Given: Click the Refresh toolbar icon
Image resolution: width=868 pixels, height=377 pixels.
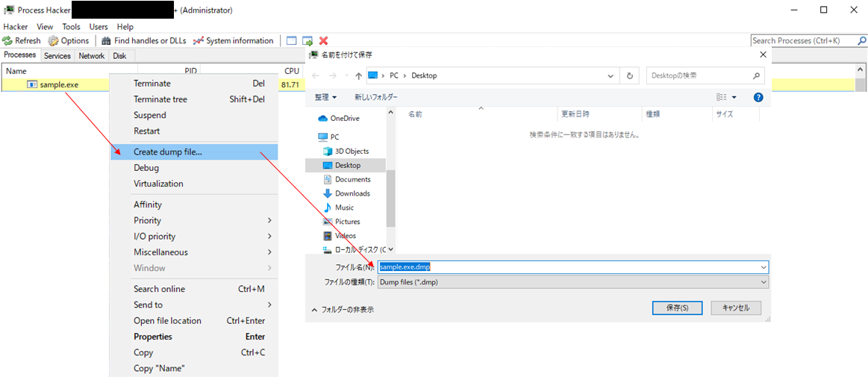Looking at the screenshot, I should coord(7,40).
